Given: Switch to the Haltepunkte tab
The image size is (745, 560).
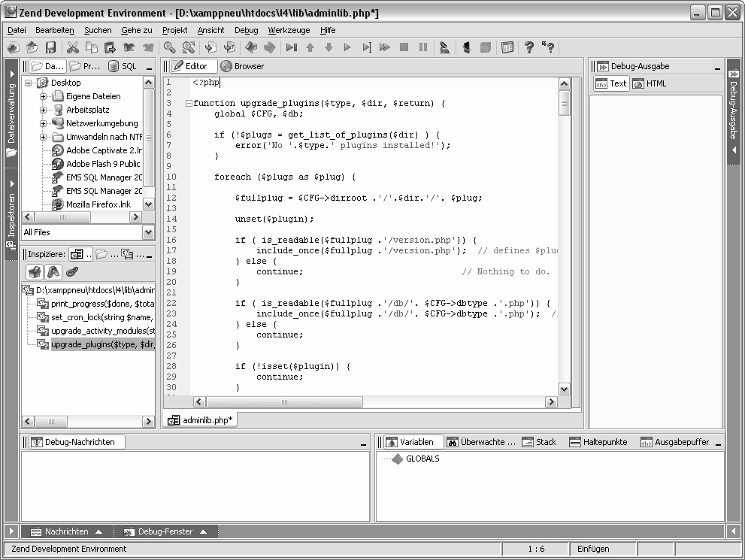Looking at the screenshot, I should pyautogui.click(x=598, y=442).
